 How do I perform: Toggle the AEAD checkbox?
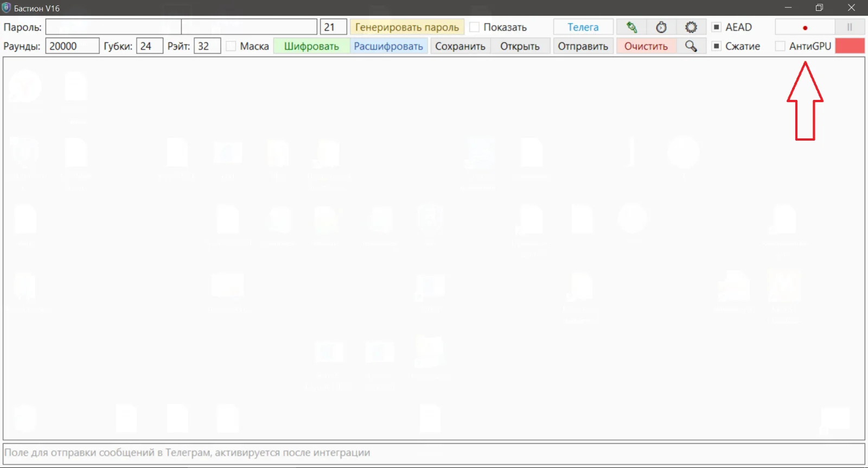coord(717,27)
